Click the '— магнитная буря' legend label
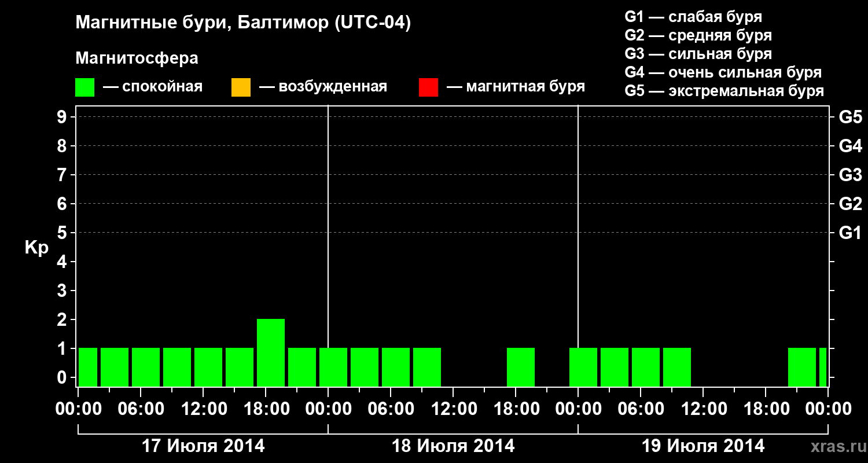Image resolution: width=868 pixels, height=463 pixels. tap(516, 87)
